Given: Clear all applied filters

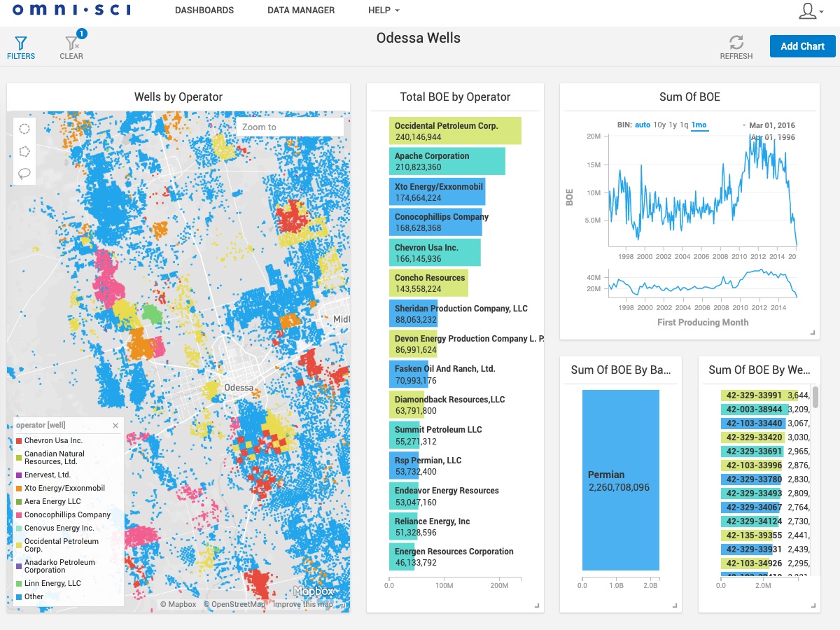Looking at the screenshot, I should coord(71,47).
